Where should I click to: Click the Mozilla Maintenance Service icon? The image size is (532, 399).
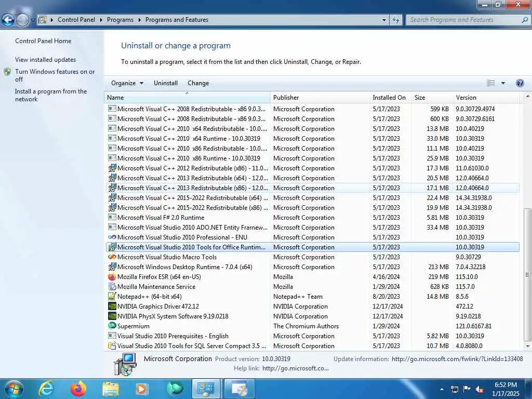112,287
